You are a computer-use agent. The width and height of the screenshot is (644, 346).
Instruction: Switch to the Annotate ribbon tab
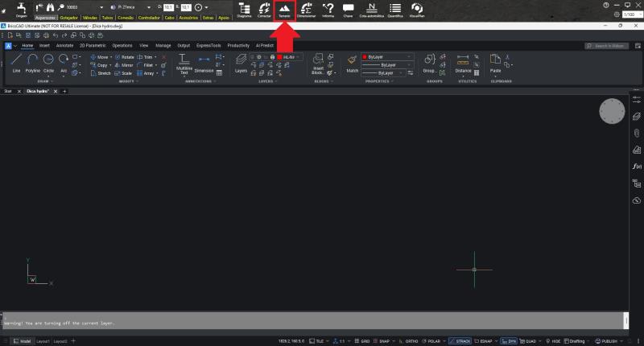(x=64, y=46)
